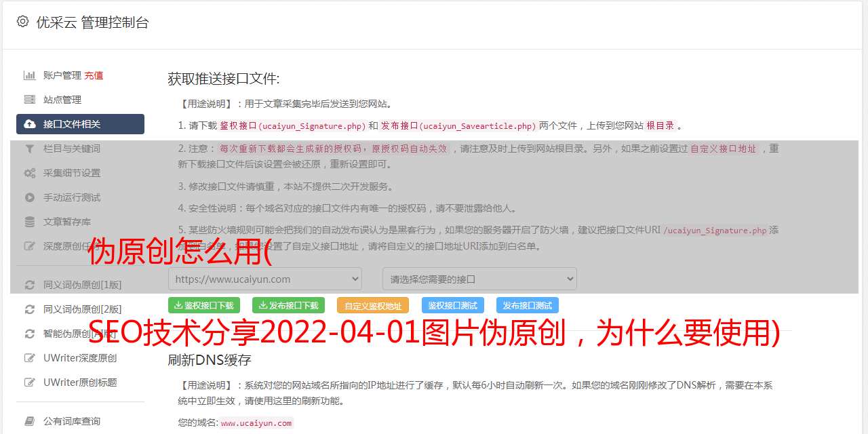Viewport: 868px width, 434px height.
Task: Click the 优采云 管理控制台 title
Action: click(92, 22)
